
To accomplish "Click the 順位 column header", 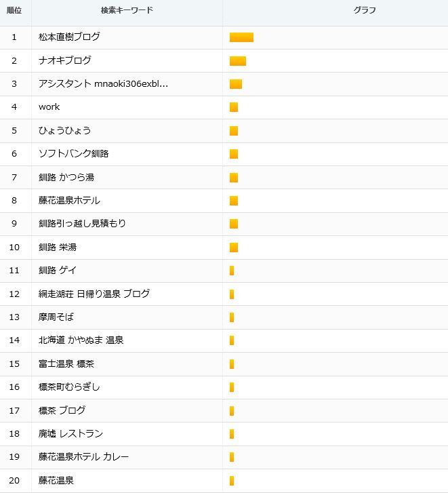I will (x=14, y=10).
